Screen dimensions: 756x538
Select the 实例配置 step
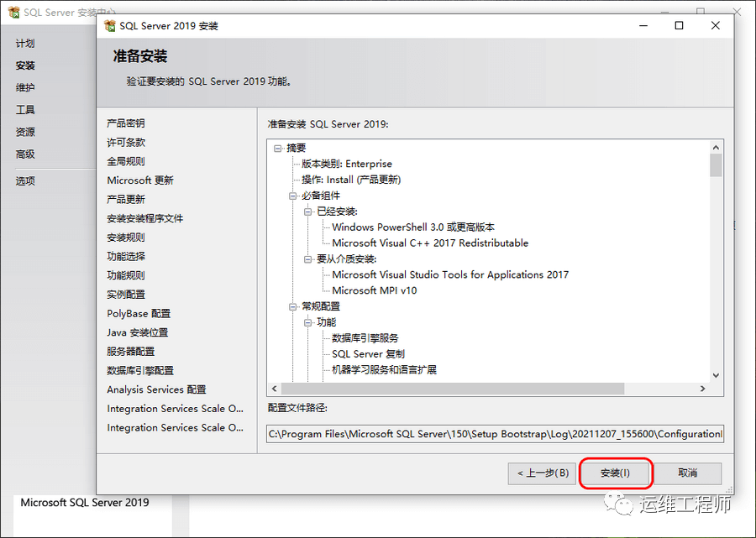click(126, 295)
